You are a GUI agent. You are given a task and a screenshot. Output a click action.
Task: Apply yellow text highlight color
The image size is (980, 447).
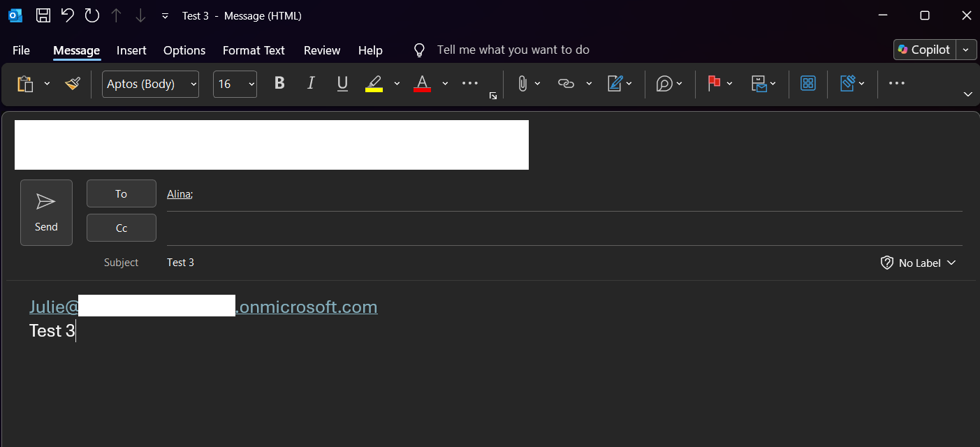click(374, 84)
